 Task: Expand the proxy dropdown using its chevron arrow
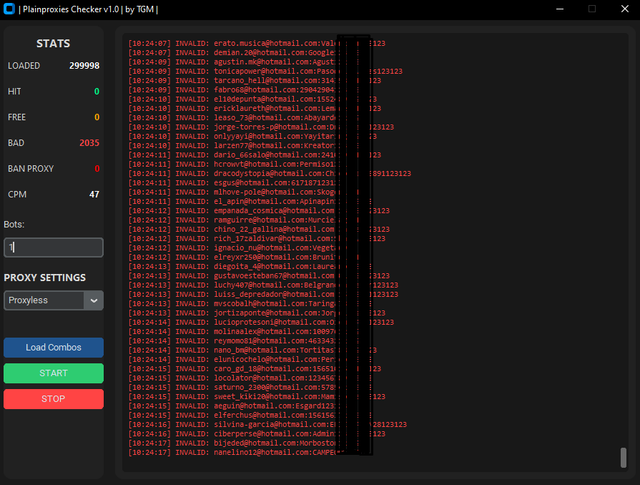point(94,300)
